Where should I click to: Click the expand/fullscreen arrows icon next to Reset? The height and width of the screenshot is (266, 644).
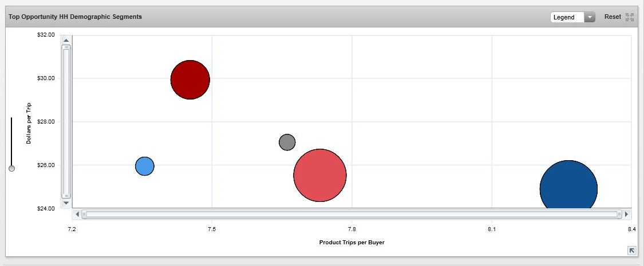tap(630, 17)
